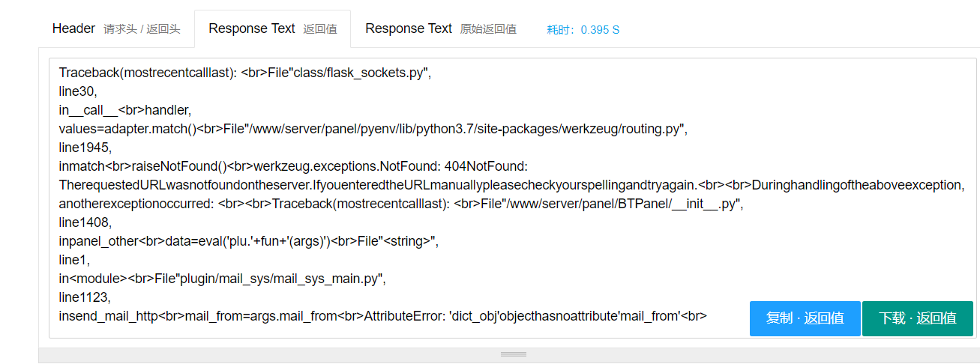Viewport: 980px width, 364px height.
Task: Click the 复制 · 返回值 copy button
Action: (x=805, y=318)
